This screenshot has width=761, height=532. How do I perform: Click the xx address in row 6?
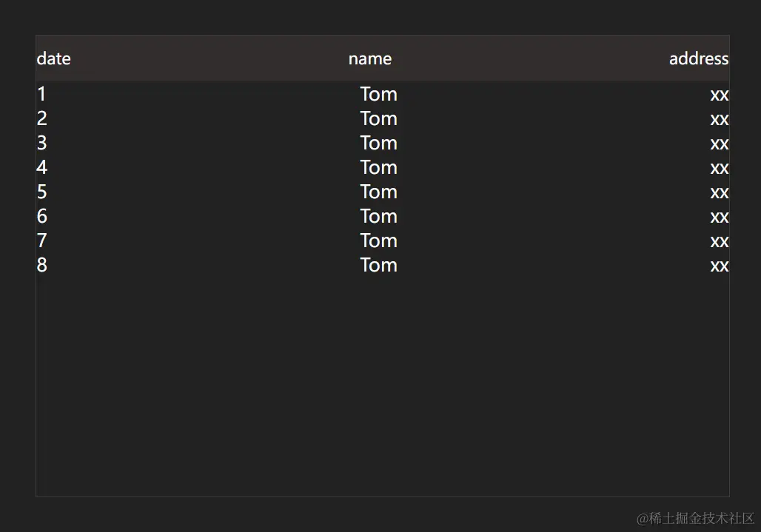coord(719,216)
